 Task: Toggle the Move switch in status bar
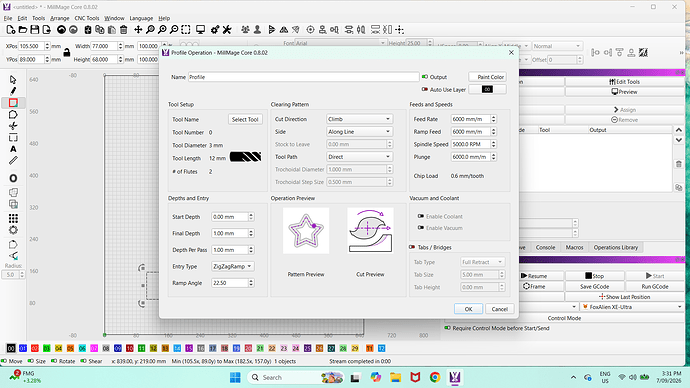pos(4,361)
